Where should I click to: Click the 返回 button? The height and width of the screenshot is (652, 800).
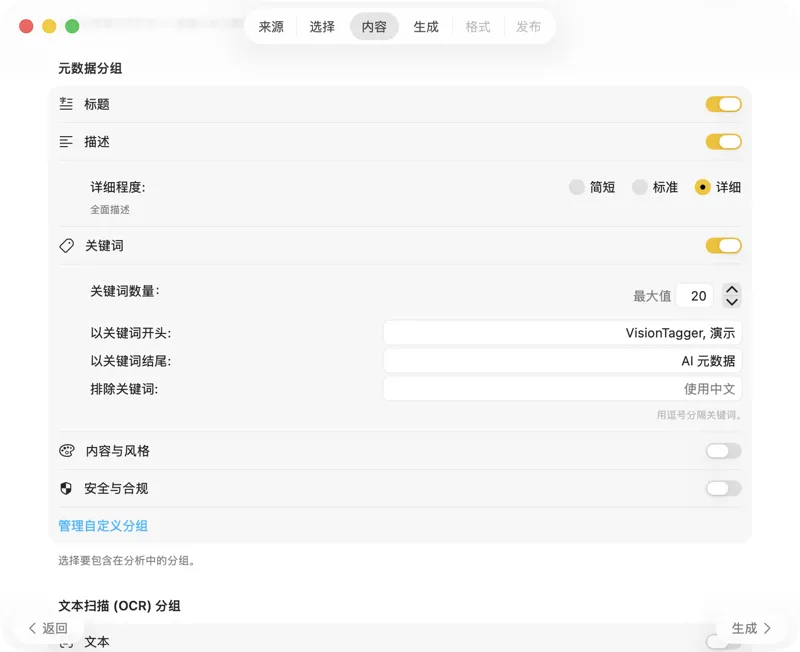[x=47, y=628]
